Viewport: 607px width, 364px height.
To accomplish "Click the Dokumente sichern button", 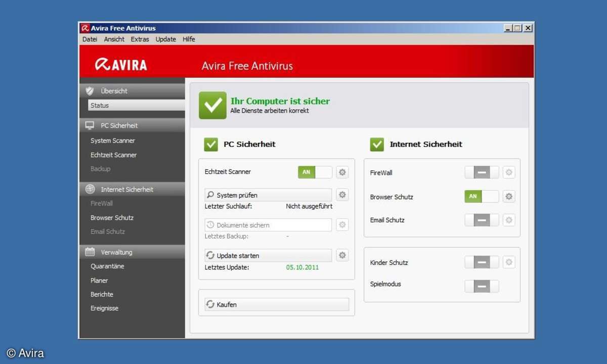I will (268, 225).
